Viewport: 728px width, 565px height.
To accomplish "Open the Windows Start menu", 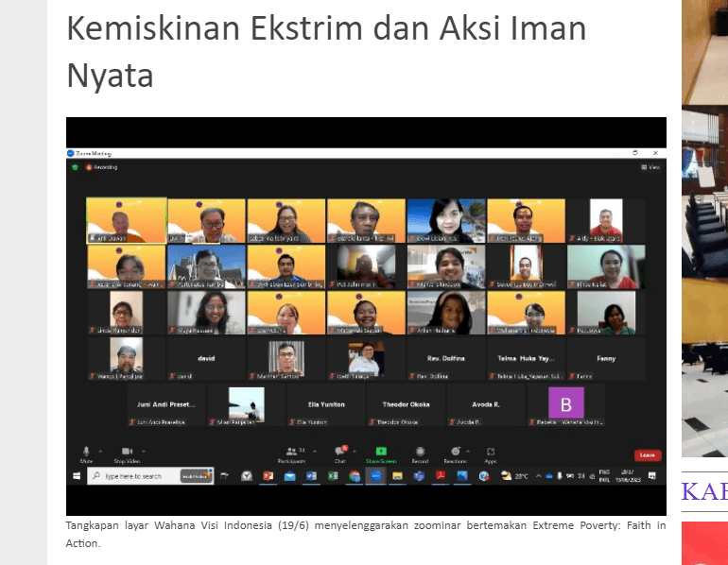I will [77, 476].
